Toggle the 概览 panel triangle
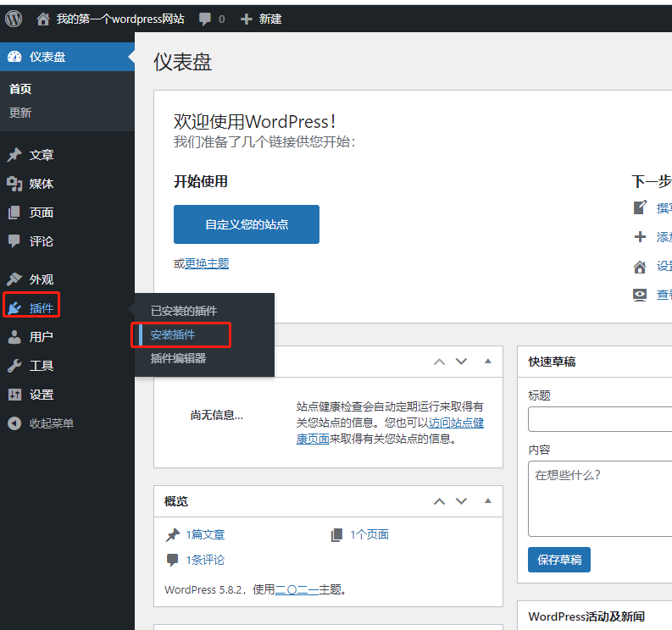 (488, 500)
